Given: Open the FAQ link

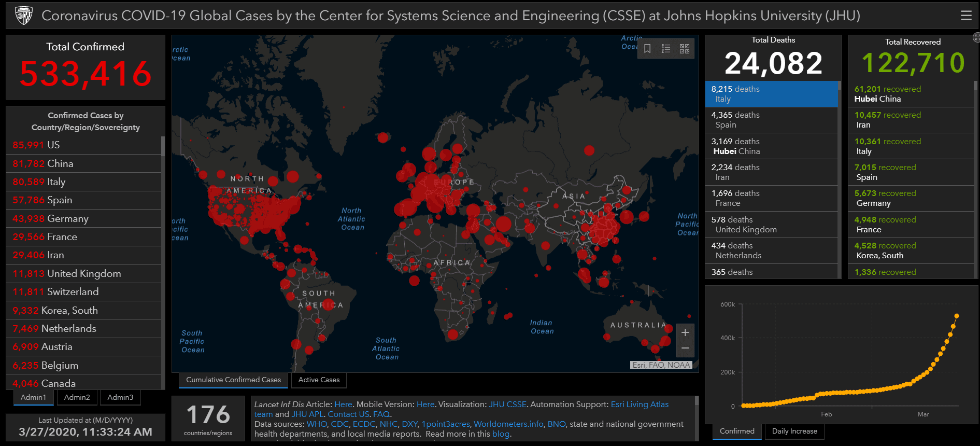Looking at the screenshot, I should point(381,414).
